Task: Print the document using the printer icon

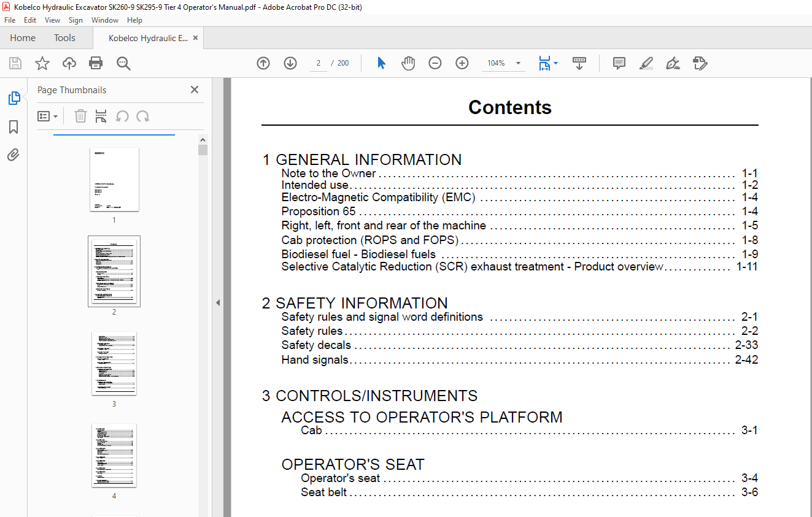Action: point(96,63)
